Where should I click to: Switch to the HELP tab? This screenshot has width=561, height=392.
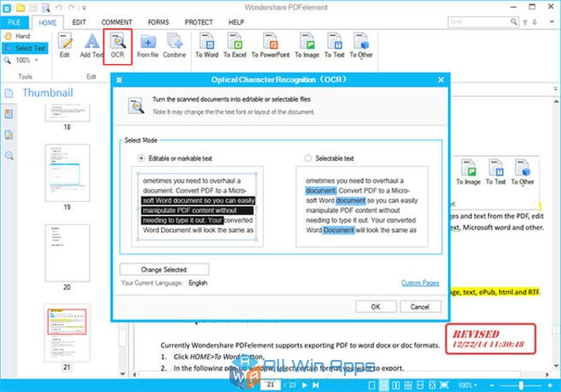236,22
